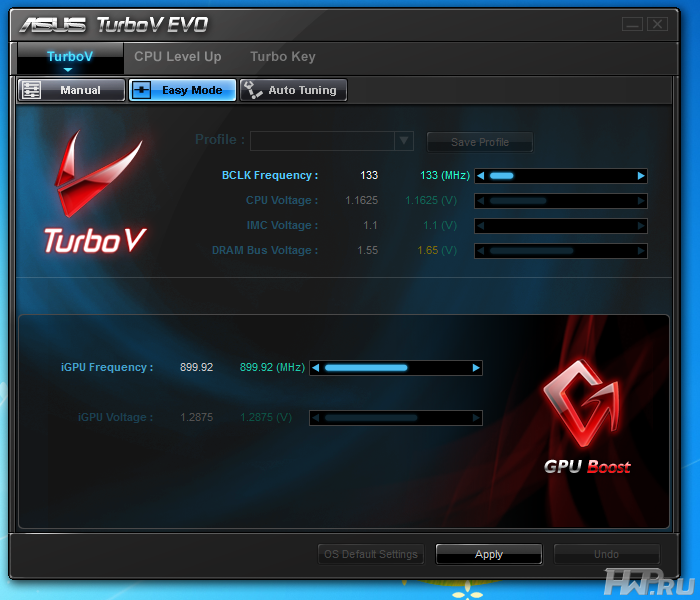The width and height of the screenshot is (700, 600).
Task: Click the iGPU Frequency slider bar
Action: tap(396, 368)
